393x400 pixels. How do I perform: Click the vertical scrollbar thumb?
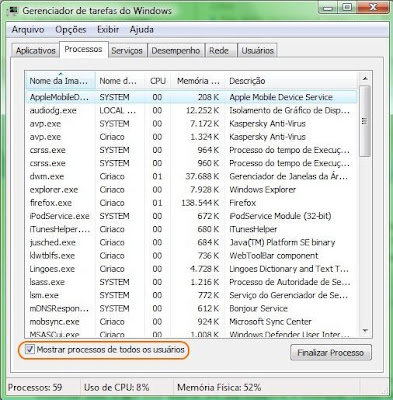pyautogui.click(x=365, y=121)
